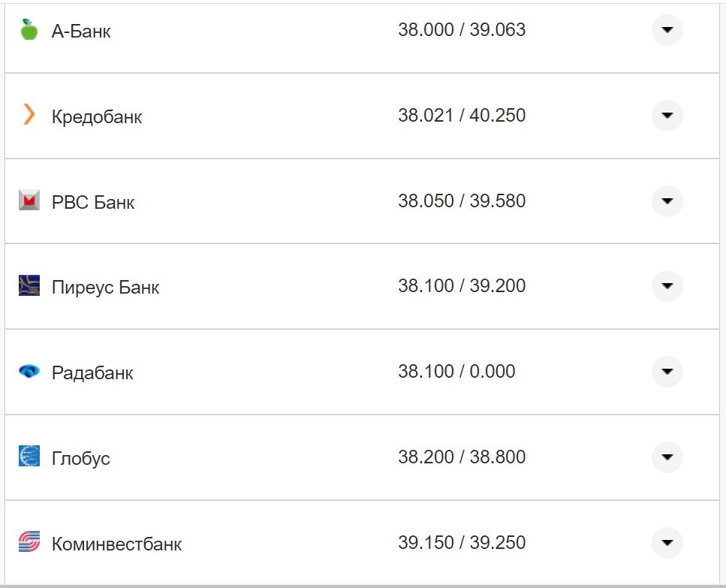Expand the А-Банк row details
This screenshot has height=588, width=726.
coord(667,30)
